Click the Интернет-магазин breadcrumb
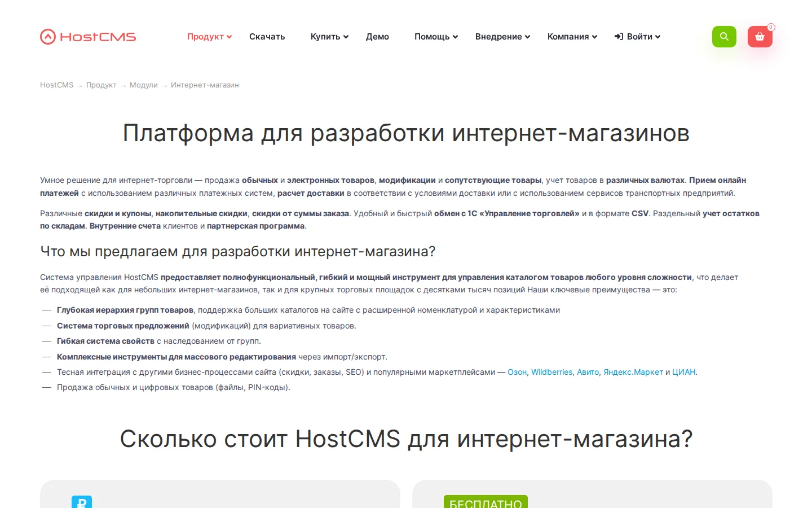 tap(205, 85)
